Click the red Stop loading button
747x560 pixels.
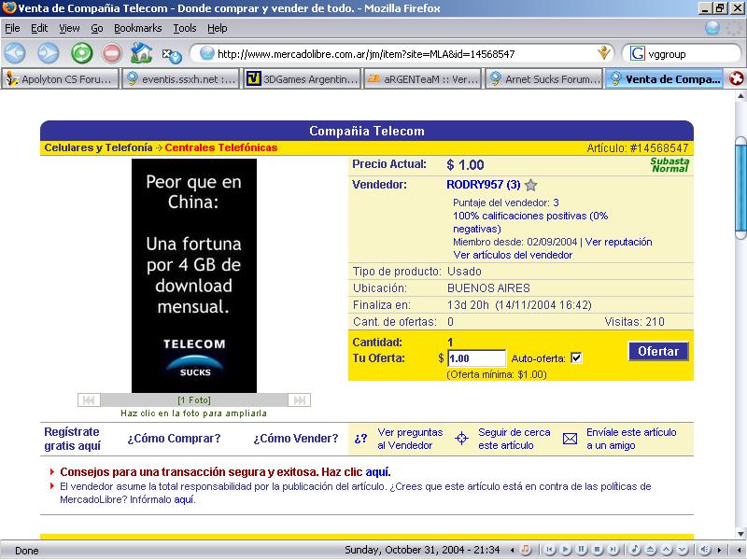[112, 53]
